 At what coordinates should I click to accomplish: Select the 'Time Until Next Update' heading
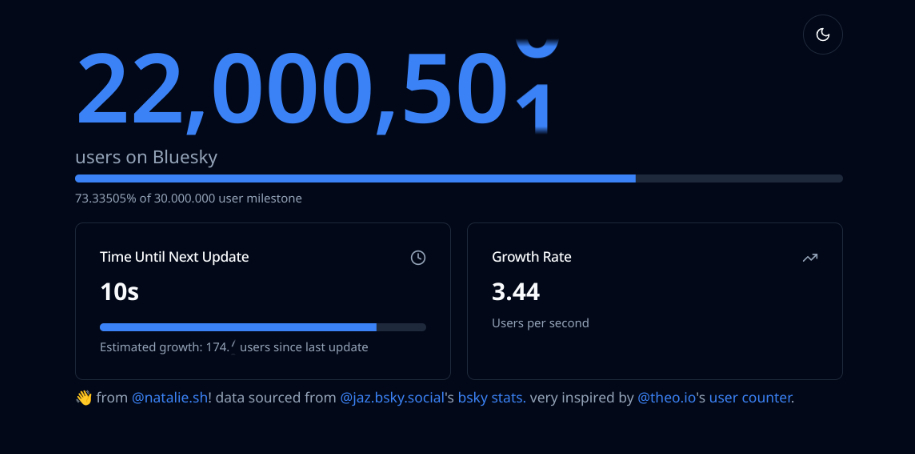[174, 257]
